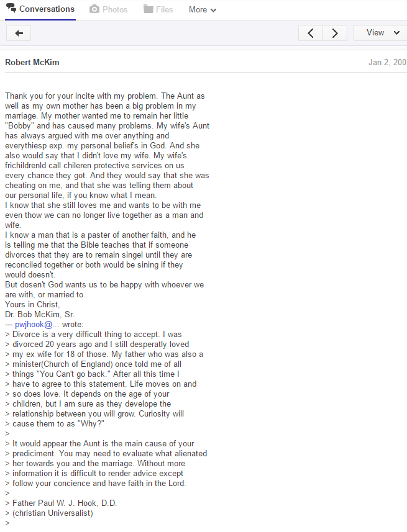The height and width of the screenshot is (532, 407).
Task: Show the next message with right chevron
Action: tap(335, 34)
